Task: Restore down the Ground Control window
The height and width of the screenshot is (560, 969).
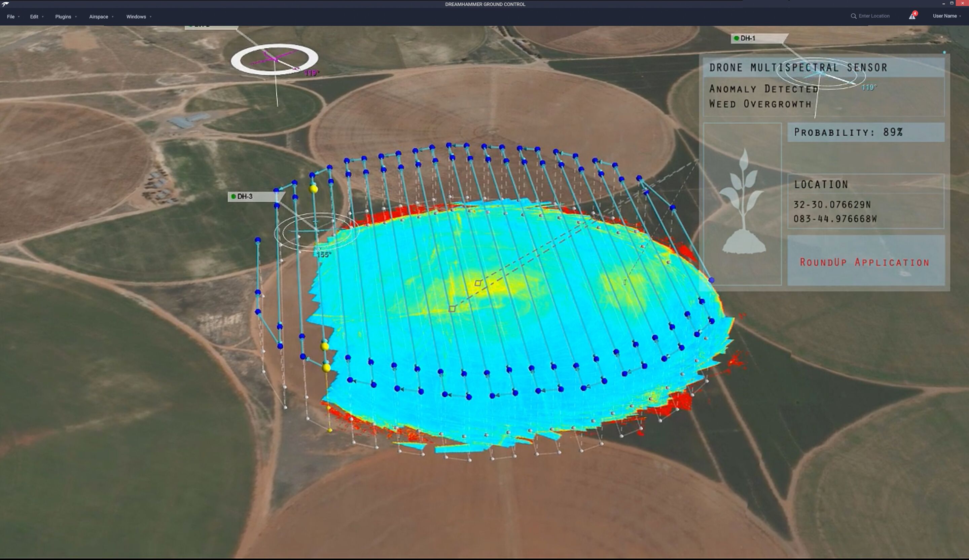Action: click(x=952, y=3)
